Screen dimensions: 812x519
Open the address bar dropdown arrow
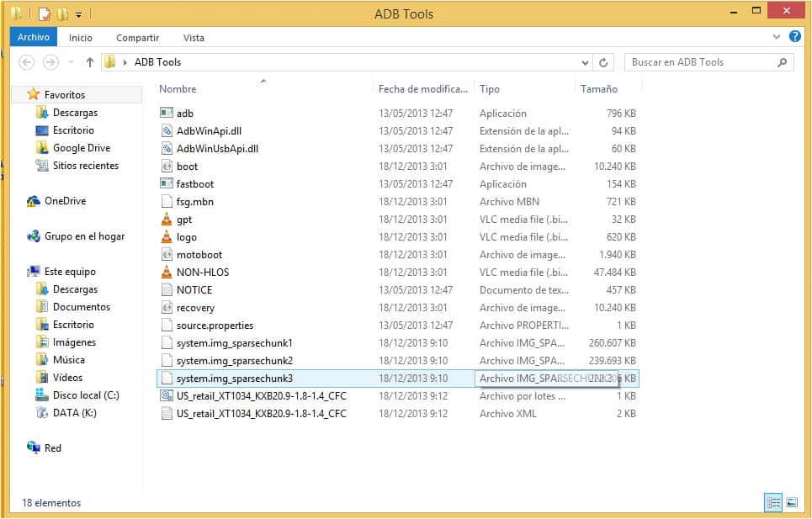[585, 61]
